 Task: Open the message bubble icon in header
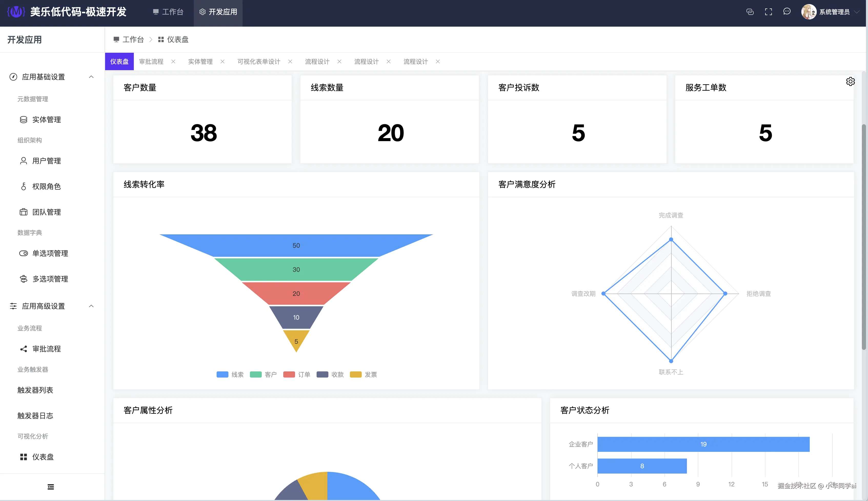pyautogui.click(x=787, y=12)
